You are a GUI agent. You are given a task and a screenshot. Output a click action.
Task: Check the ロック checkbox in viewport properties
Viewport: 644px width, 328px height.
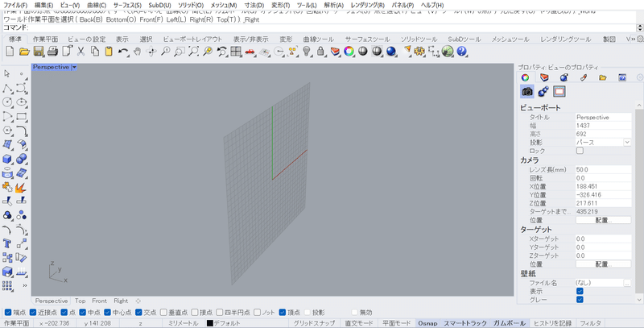580,151
